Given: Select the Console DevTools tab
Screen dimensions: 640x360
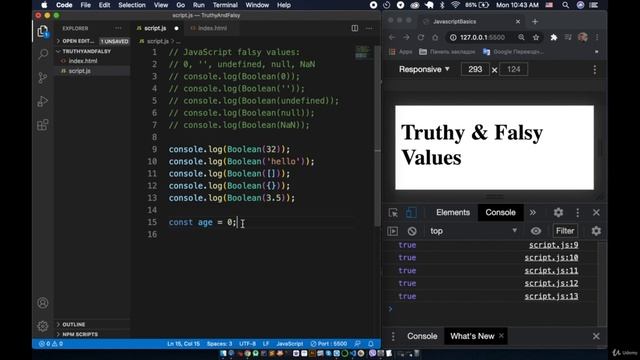Looking at the screenshot, I should pos(500,212).
